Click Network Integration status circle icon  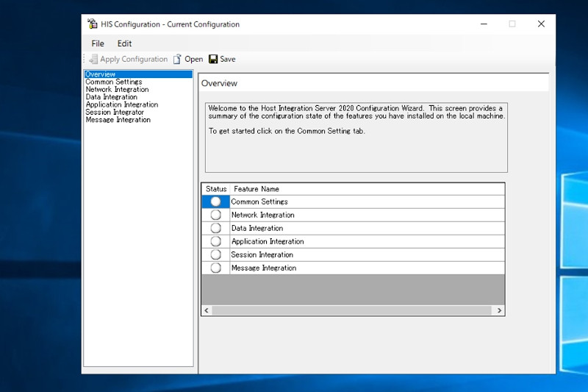215,215
